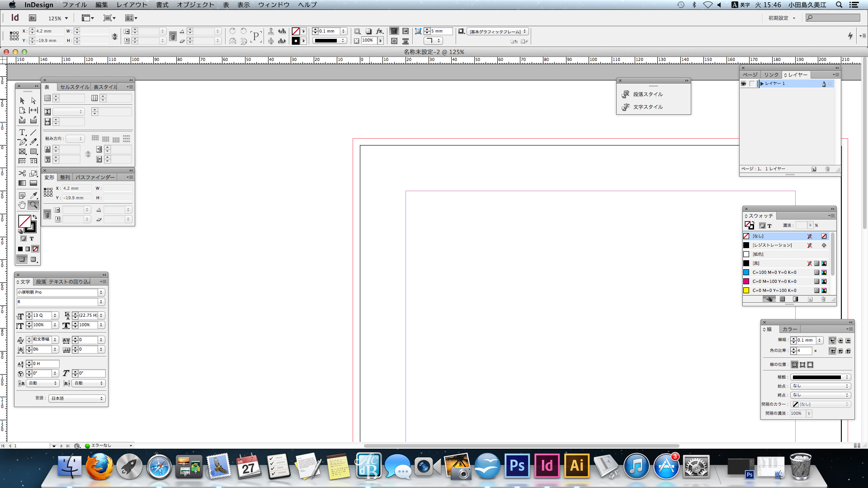The width and height of the screenshot is (868, 488).
Task: Delete swatch with trash icon in Swatches panel
Action: (823, 299)
